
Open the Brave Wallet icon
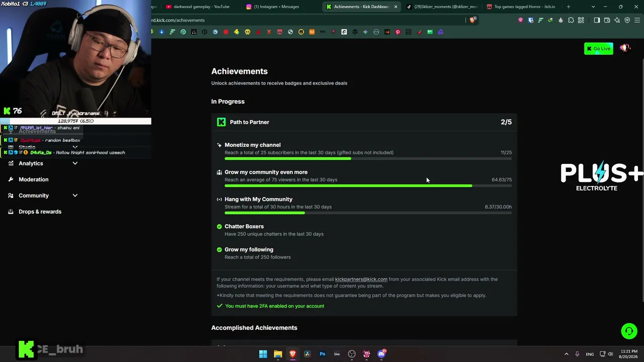(607, 20)
